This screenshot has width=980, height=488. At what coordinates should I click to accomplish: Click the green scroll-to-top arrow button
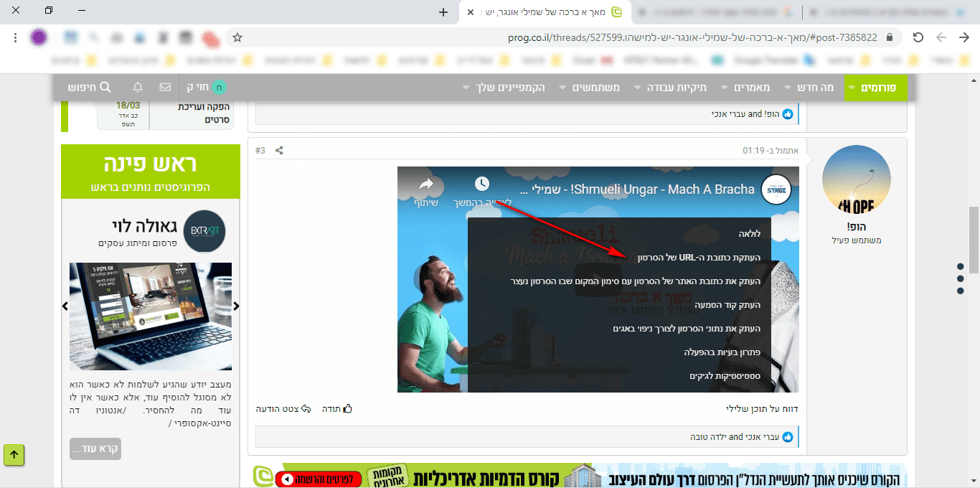[14, 454]
